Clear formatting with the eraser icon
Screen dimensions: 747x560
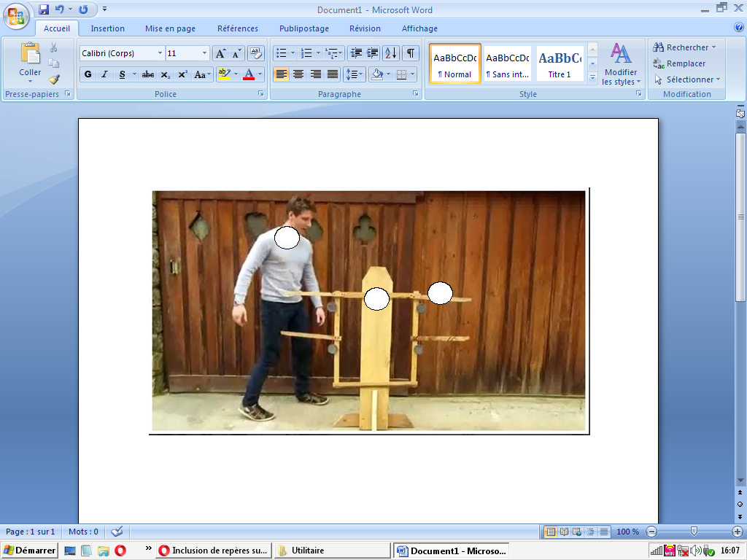point(256,53)
